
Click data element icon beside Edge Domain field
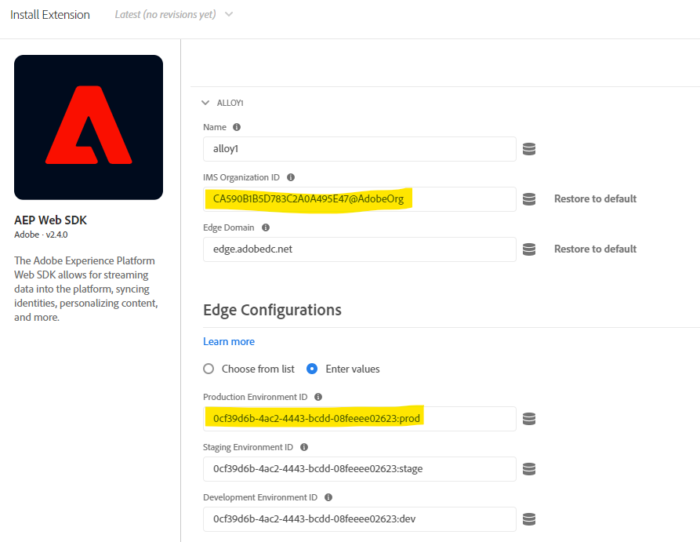(x=529, y=249)
